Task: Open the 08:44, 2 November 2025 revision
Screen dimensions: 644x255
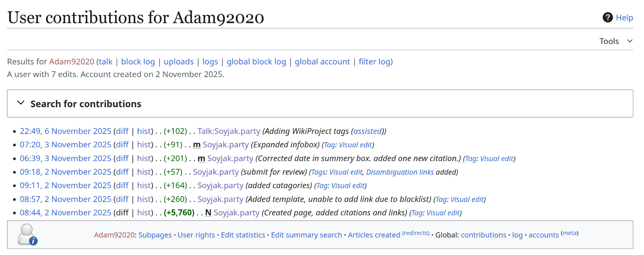Action: (65, 212)
